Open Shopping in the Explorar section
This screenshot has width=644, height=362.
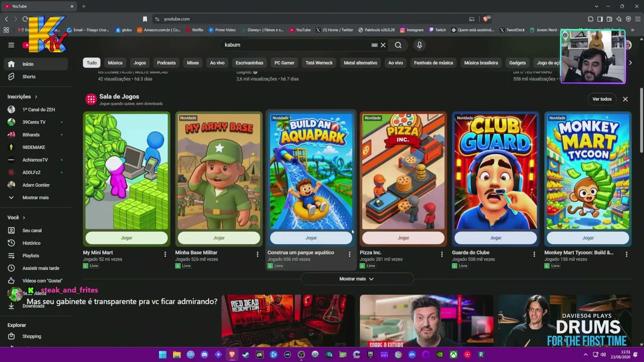pos(35,336)
